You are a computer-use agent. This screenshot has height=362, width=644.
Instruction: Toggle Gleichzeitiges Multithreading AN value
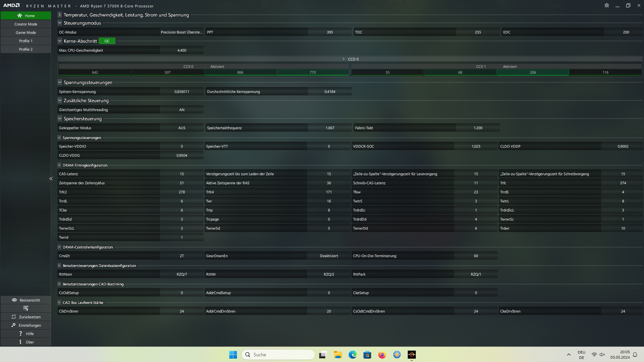click(x=182, y=110)
